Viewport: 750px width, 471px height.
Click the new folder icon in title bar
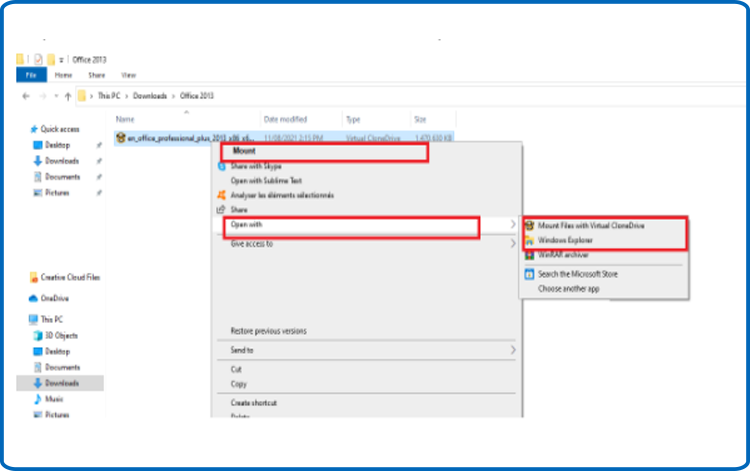pos(51,59)
